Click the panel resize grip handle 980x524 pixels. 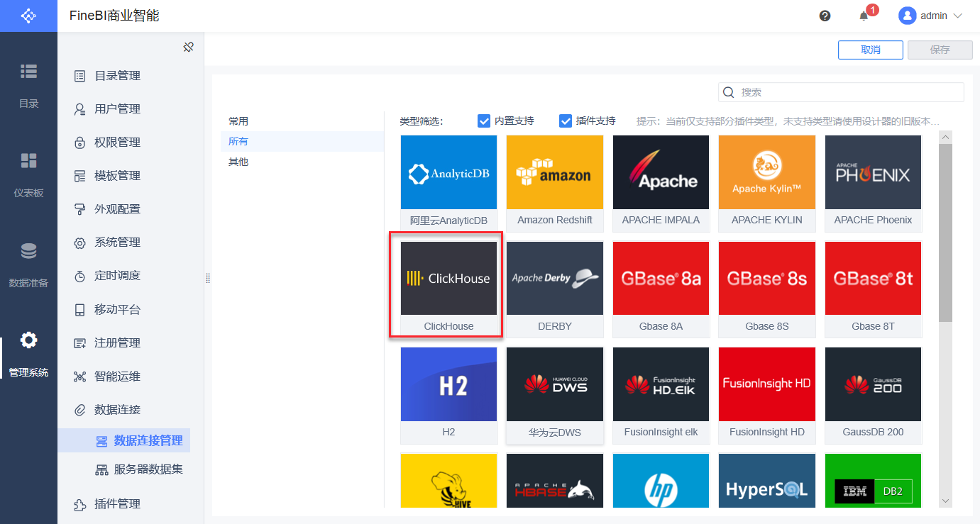(x=208, y=278)
